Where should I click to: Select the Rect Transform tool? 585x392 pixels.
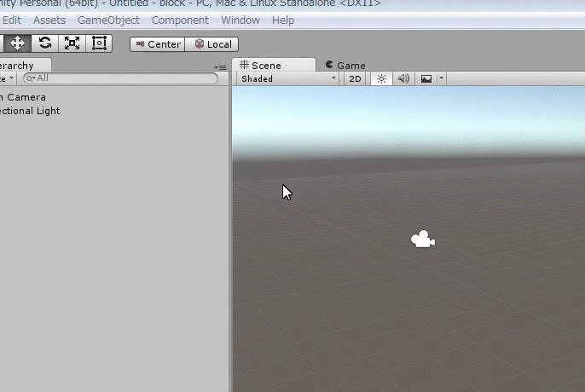point(99,43)
